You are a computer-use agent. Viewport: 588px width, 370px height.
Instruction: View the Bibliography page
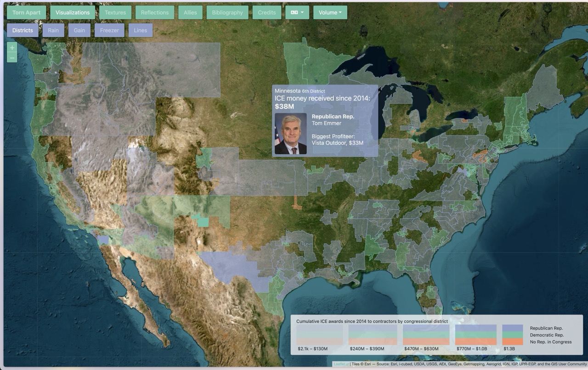227,12
